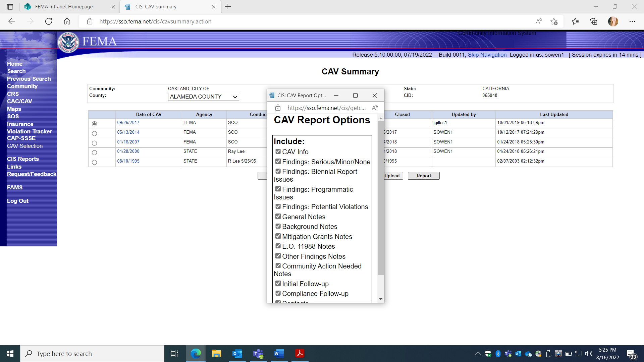The height and width of the screenshot is (362, 644).
Task: Click the Report button
Action: point(423,176)
